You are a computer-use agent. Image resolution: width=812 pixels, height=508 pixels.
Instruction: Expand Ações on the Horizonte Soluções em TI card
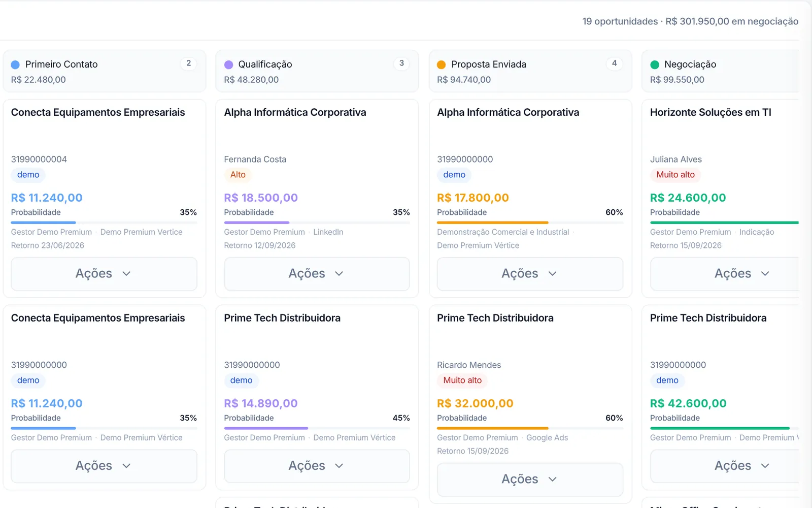[x=724, y=274]
